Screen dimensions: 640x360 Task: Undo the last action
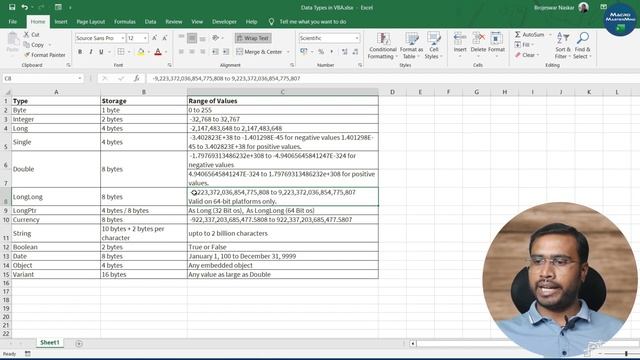tap(24, 7)
